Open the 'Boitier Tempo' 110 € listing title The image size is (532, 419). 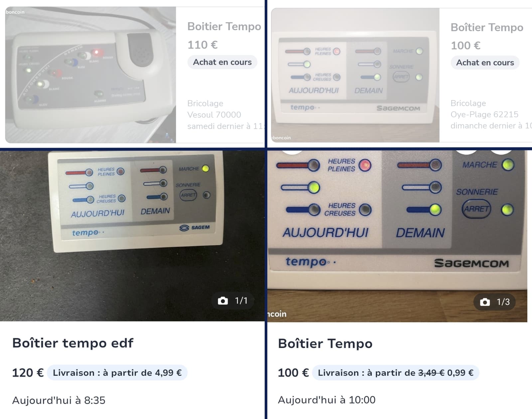pos(224,26)
